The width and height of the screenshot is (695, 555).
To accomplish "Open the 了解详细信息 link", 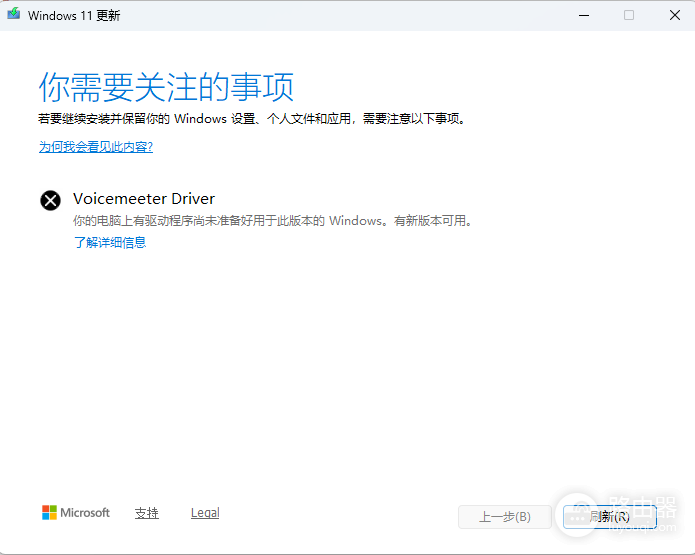I will (109, 242).
